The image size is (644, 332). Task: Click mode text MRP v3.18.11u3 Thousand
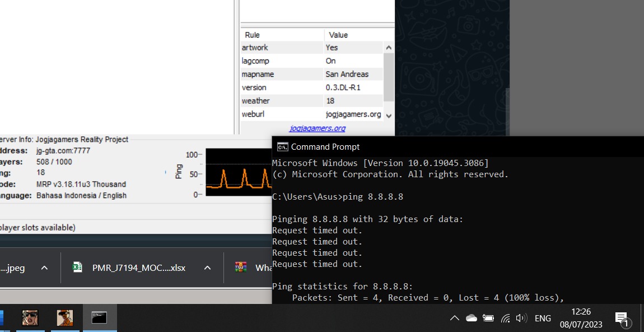coord(81,185)
